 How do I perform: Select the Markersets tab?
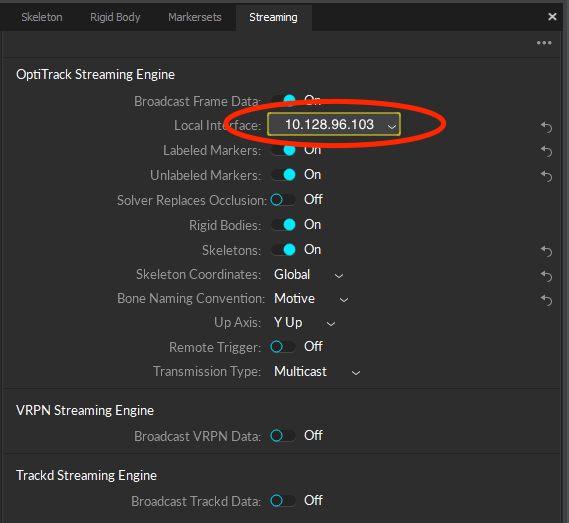point(195,17)
